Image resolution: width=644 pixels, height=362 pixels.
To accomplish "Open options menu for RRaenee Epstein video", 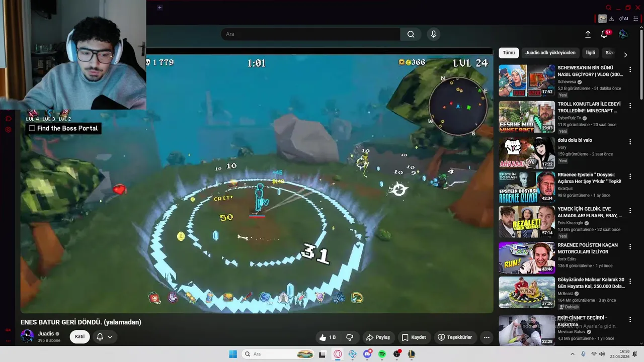I will [630, 176].
